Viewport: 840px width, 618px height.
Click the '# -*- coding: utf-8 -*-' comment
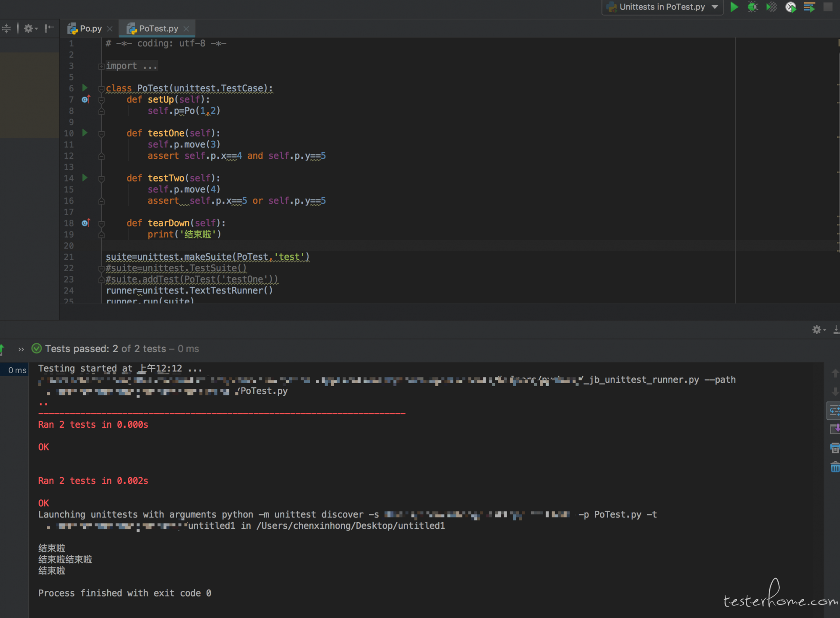166,43
